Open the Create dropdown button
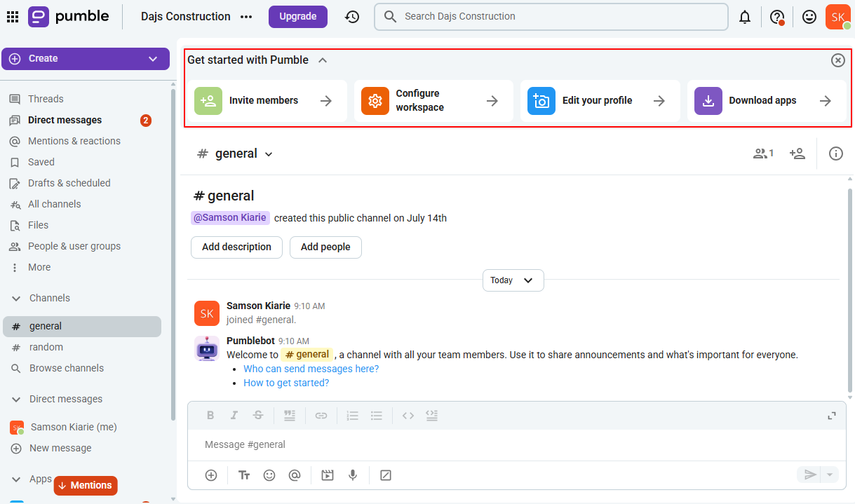 pos(86,59)
